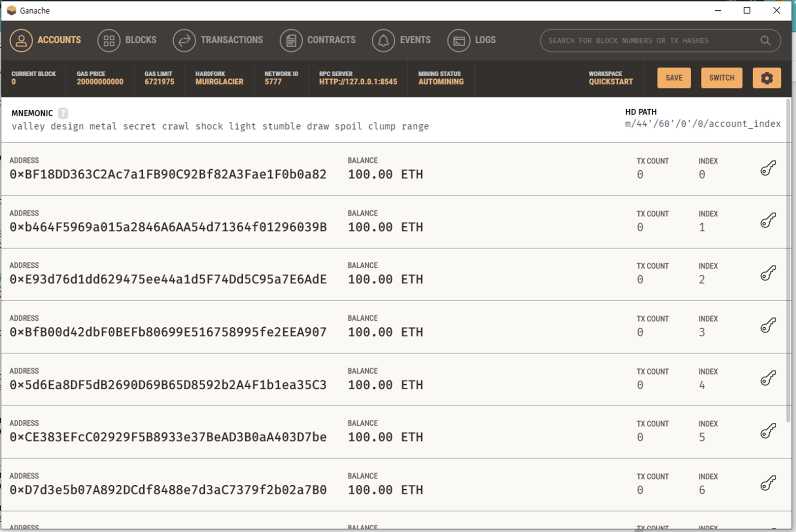
Task: Click the Switch workspace button
Action: point(722,78)
